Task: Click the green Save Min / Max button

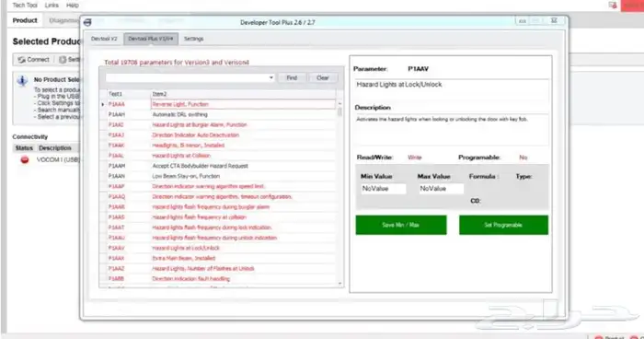Action: click(x=401, y=225)
